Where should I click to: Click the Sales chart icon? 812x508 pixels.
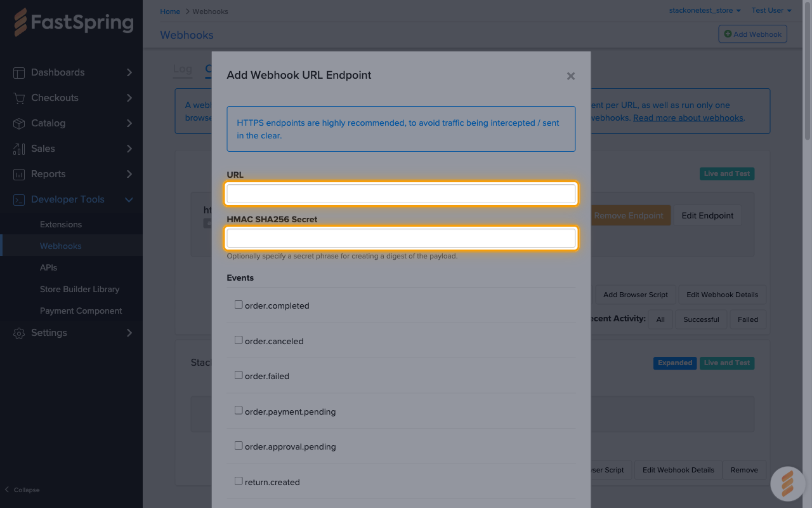(x=19, y=149)
